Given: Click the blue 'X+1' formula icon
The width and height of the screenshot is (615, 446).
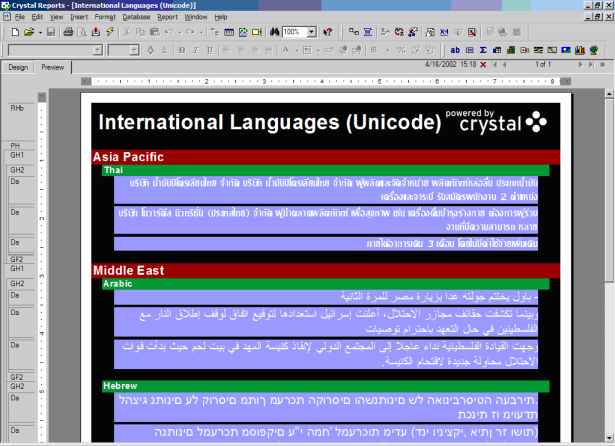Looking at the screenshot, I should pyautogui.click(x=444, y=32).
